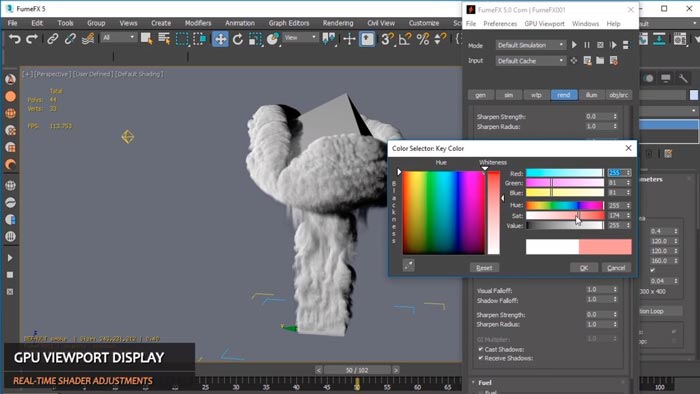Pick screen color with eyedropper icon
The height and width of the screenshot is (394, 700).
(408, 265)
